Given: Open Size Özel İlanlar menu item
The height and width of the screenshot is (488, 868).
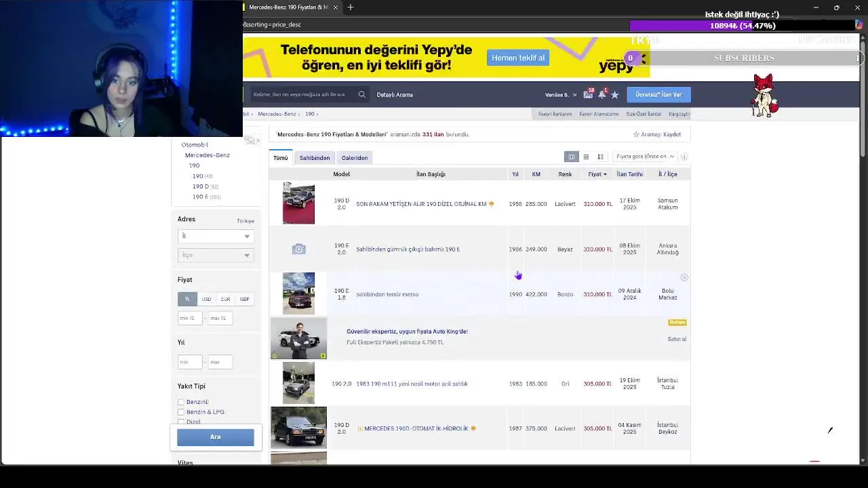Looking at the screenshot, I should [x=644, y=114].
